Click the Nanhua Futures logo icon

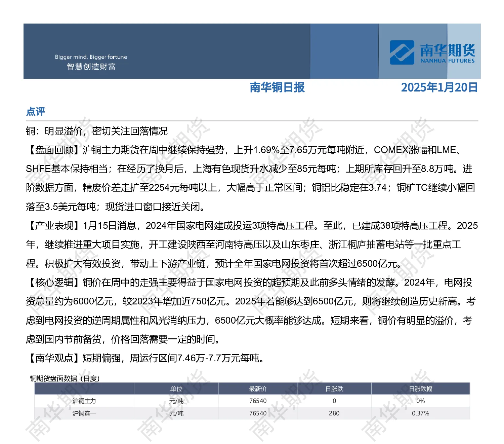click(402, 52)
